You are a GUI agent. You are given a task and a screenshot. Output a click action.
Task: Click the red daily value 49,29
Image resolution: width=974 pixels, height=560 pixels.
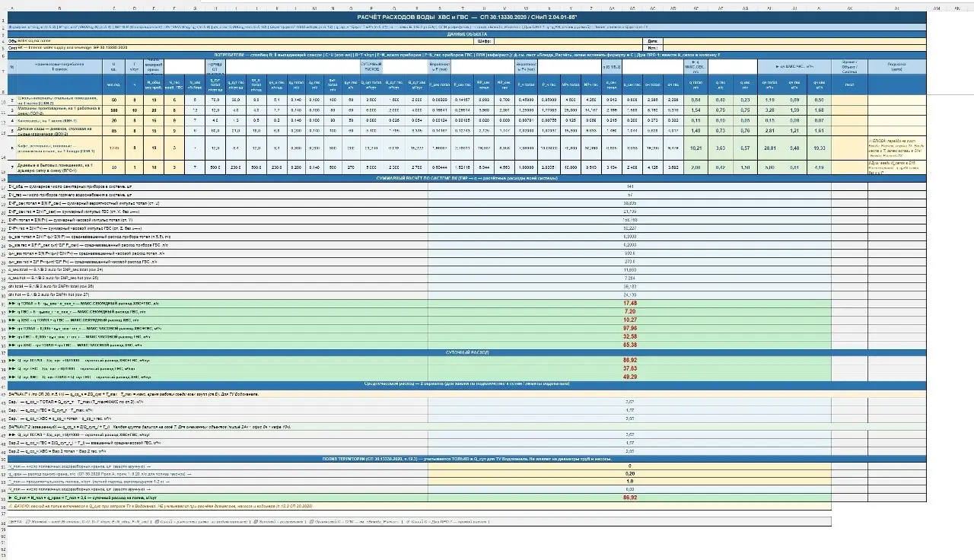coord(630,377)
